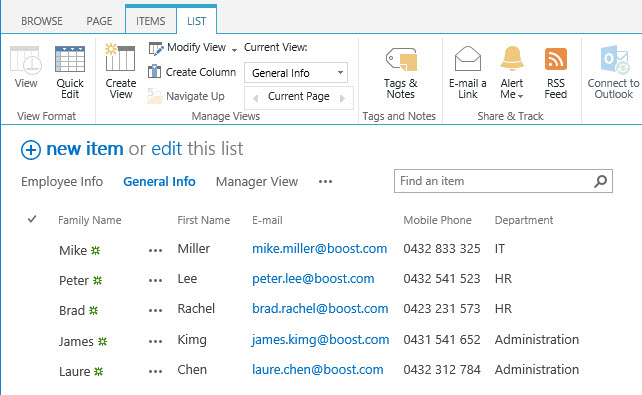Click the plus circle new item icon
Image resolution: width=642 pixels, height=395 pixels.
[31, 150]
